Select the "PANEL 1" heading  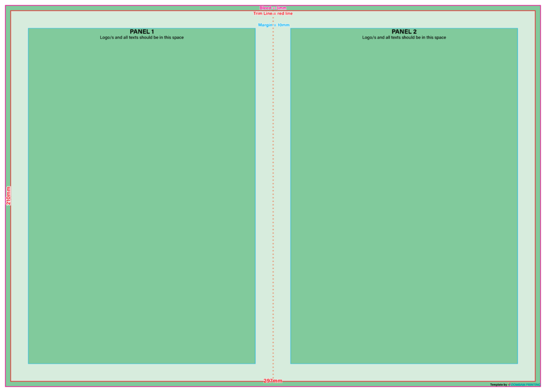coord(142,31)
